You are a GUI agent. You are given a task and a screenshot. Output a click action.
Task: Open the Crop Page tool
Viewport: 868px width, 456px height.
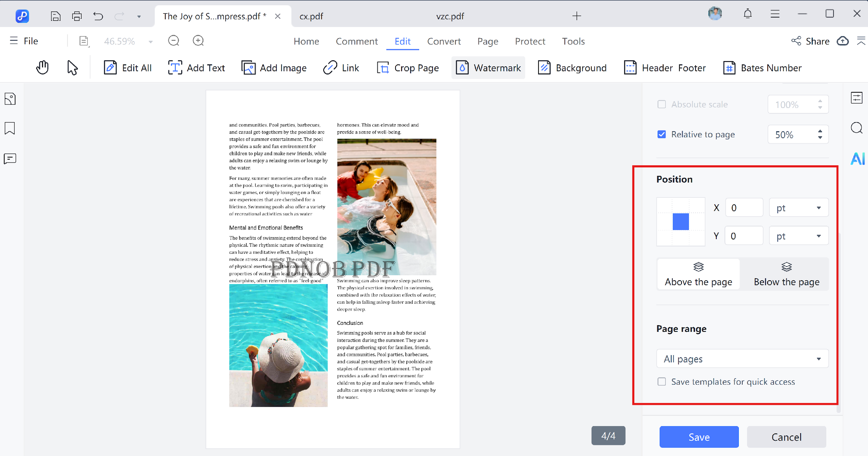[x=408, y=68]
